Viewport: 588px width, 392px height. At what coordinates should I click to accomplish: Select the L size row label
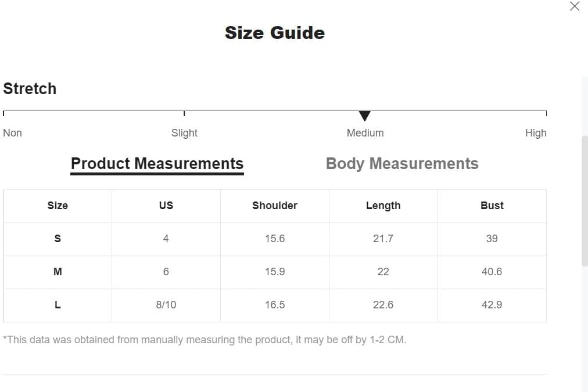(x=58, y=305)
